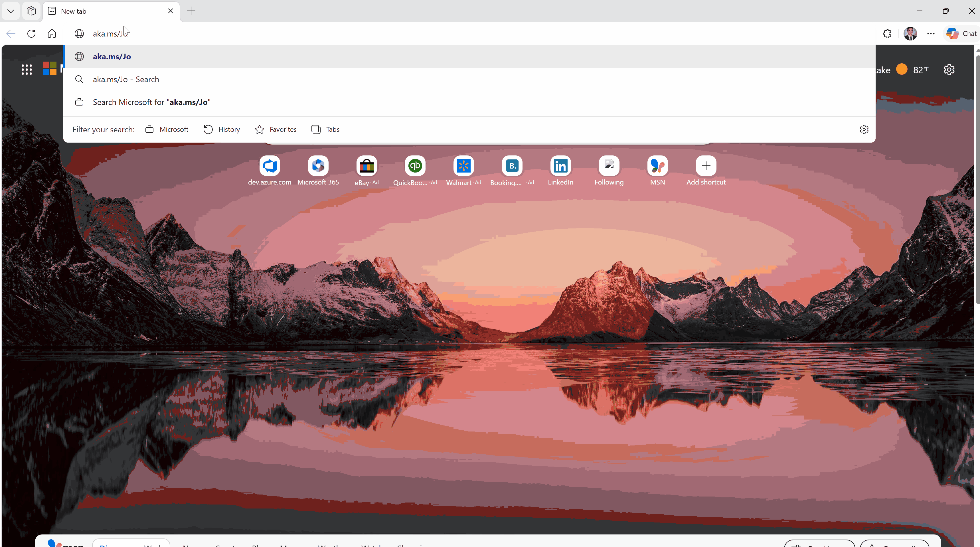Click the Microsoft logo
The width and height of the screenshot is (980, 547).
point(49,69)
